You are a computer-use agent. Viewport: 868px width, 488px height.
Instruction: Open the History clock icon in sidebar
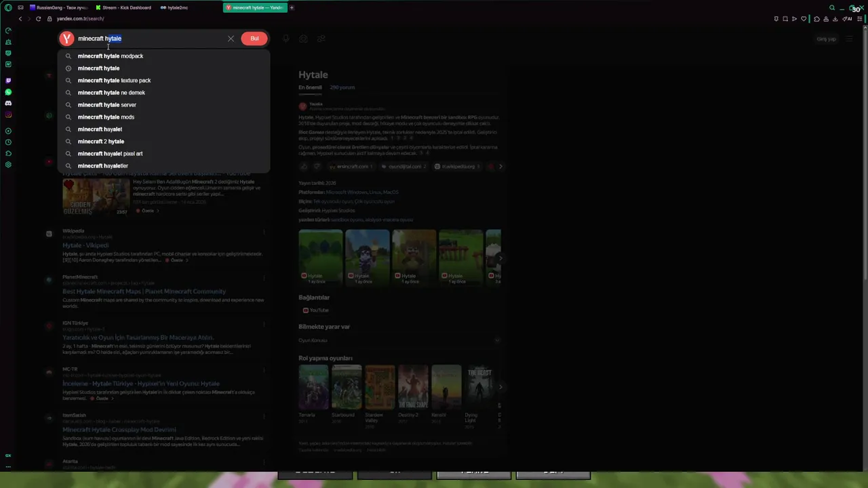tap(8, 142)
